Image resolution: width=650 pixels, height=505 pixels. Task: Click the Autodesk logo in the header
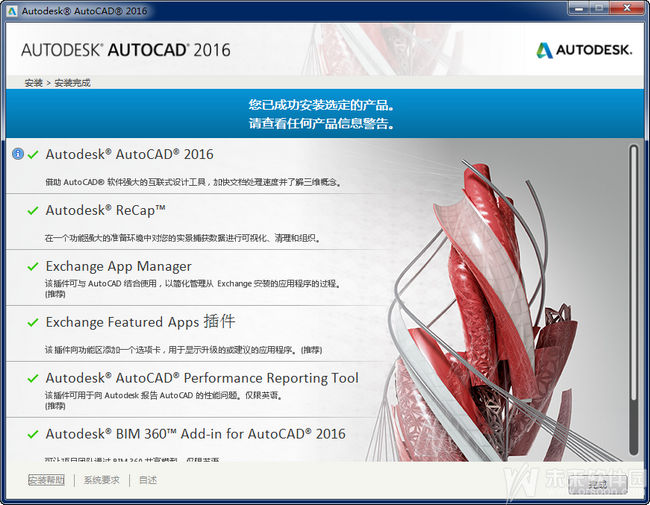(x=584, y=50)
